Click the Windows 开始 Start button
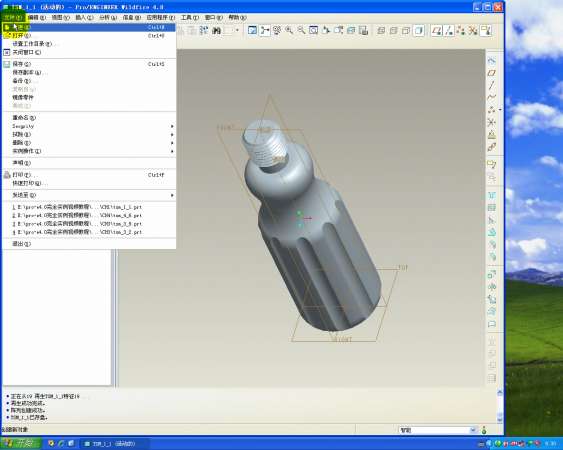 (20, 443)
